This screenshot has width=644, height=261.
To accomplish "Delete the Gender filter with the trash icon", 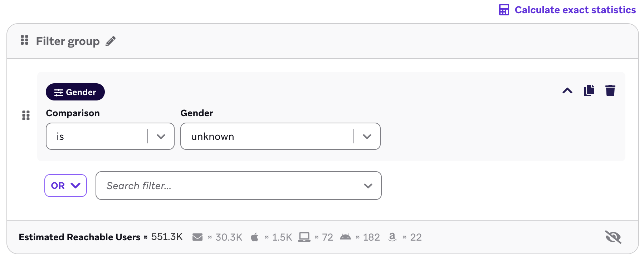I will tap(610, 90).
